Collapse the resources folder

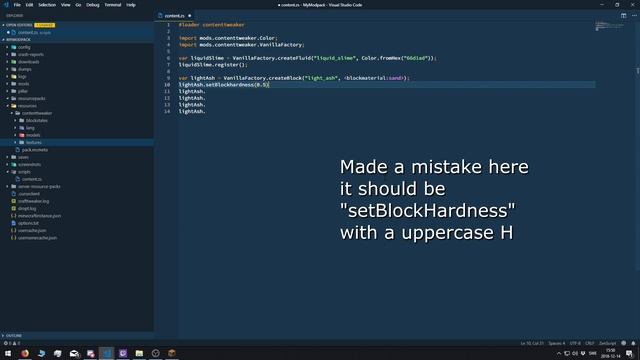(27, 106)
